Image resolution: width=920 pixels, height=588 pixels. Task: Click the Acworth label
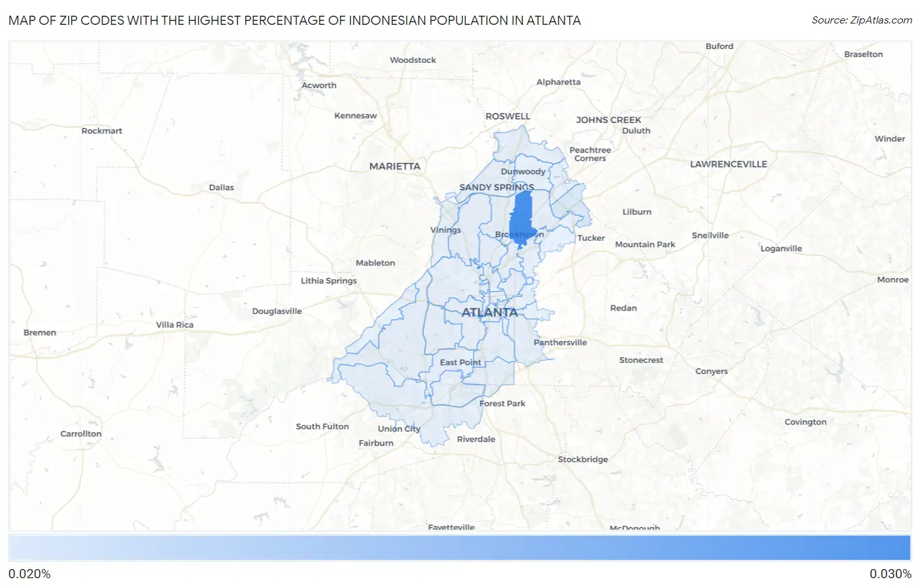[319, 86]
